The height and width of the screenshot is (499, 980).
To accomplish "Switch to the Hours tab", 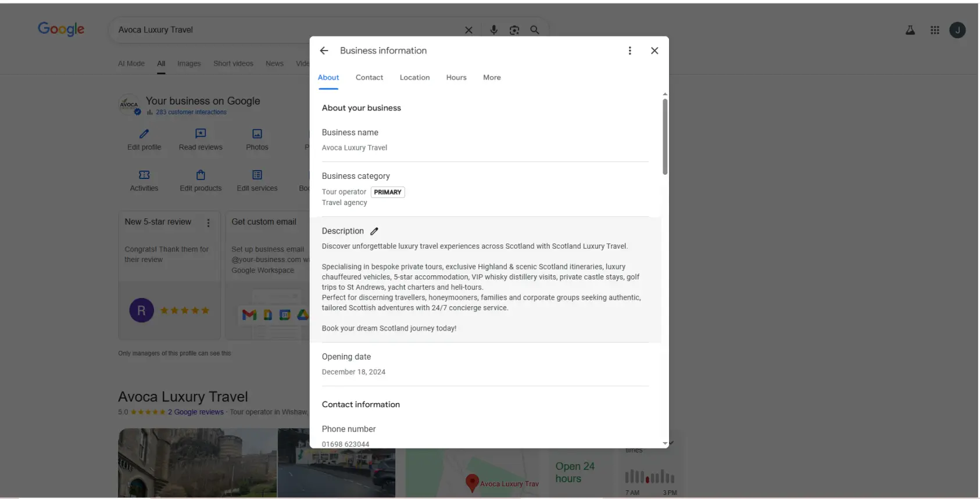I will (x=456, y=78).
